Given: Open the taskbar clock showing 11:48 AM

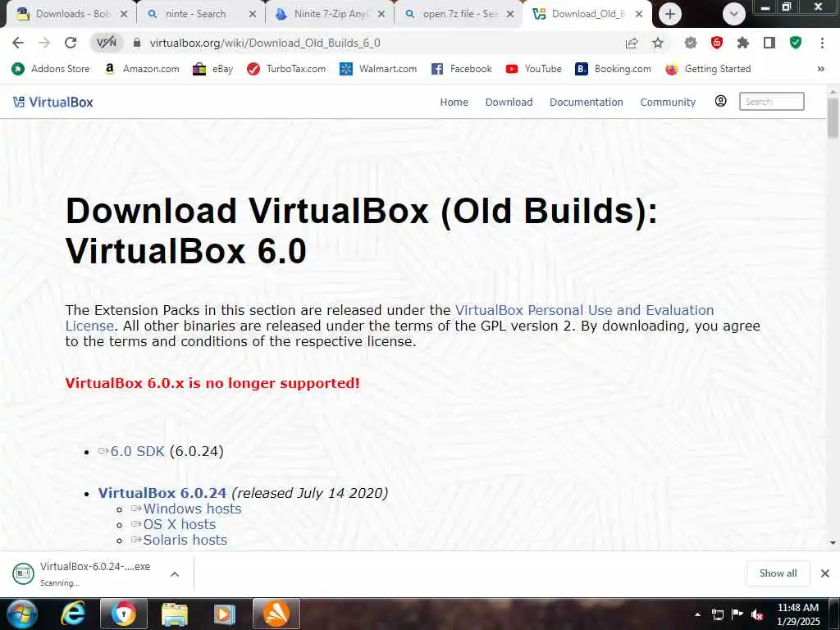Looking at the screenshot, I should tap(798, 614).
